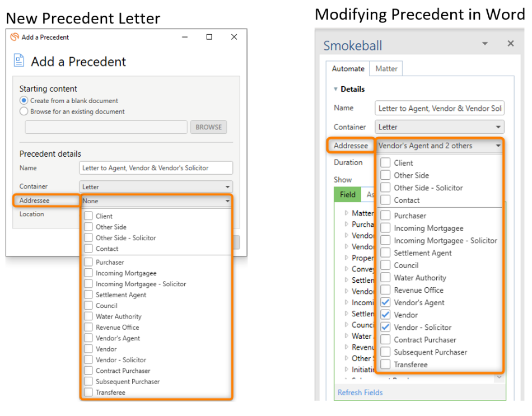Close the Smokeball task pane
This screenshot has width=532, height=416.
(x=510, y=44)
